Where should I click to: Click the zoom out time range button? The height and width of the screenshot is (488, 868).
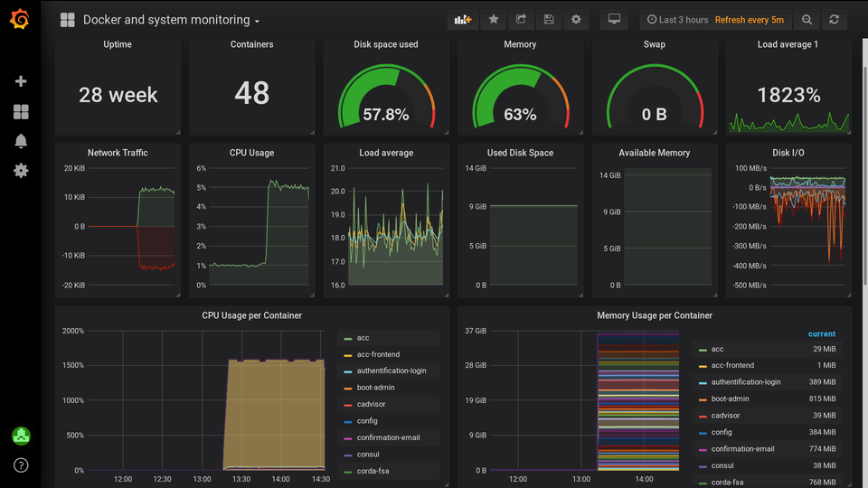(x=807, y=20)
